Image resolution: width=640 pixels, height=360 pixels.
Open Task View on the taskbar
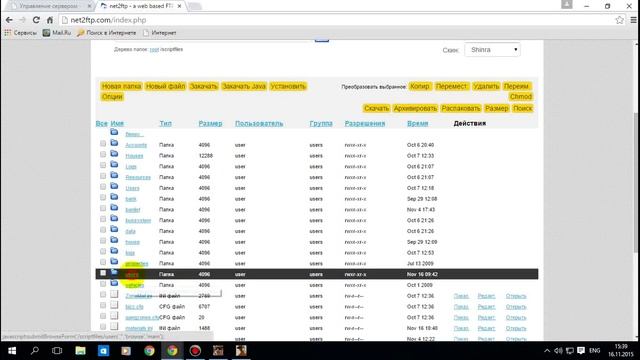click(x=57, y=351)
